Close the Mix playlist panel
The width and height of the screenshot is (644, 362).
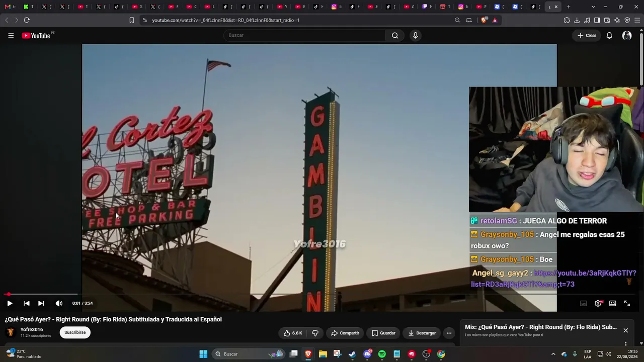click(x=626, y=330)
